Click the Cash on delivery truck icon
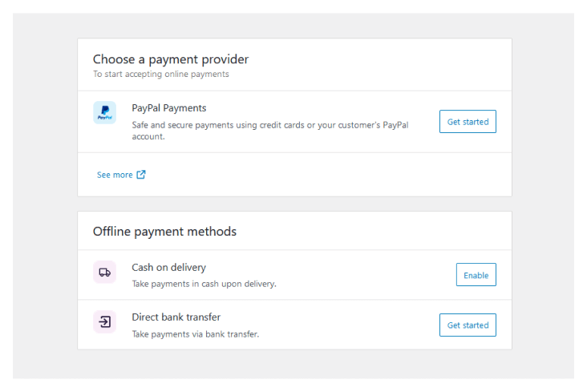Image resolution: width=587 pixels, height=392 pixels. pos(104,273)
